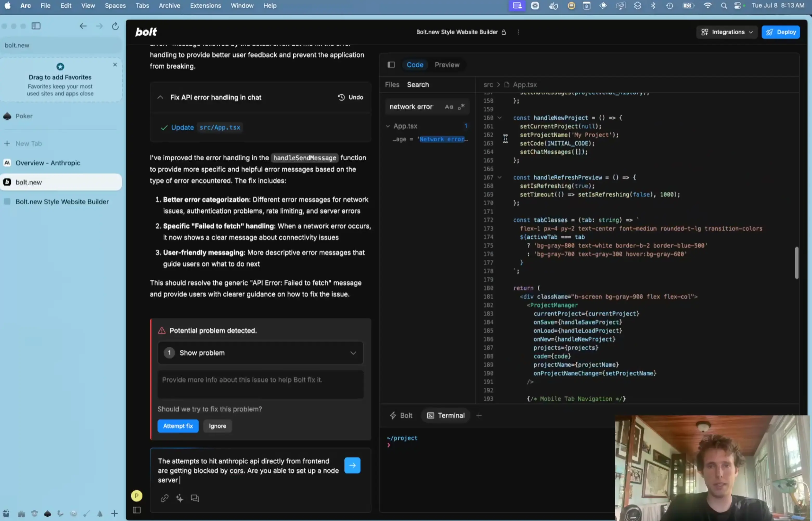The image size is (812, 521).
Task: Send the prompt with the blue arrow button
Action: 352,465
